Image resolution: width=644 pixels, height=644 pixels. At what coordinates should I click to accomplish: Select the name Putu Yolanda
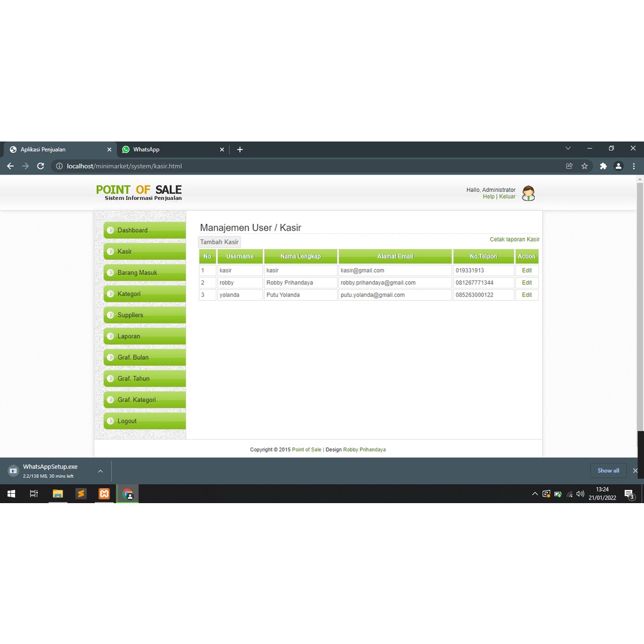pyautogui.click(x=283, y=295)
